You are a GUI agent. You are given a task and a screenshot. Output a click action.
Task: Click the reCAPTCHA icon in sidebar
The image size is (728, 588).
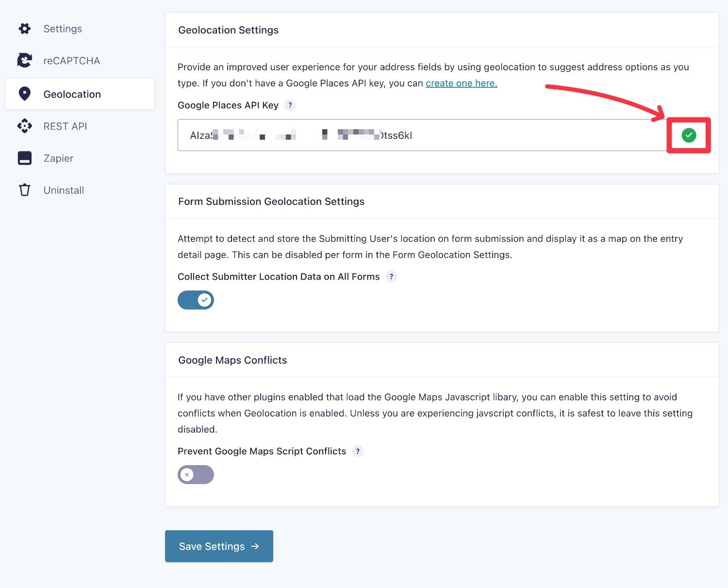pyautogui.click(x=24, y=61)
